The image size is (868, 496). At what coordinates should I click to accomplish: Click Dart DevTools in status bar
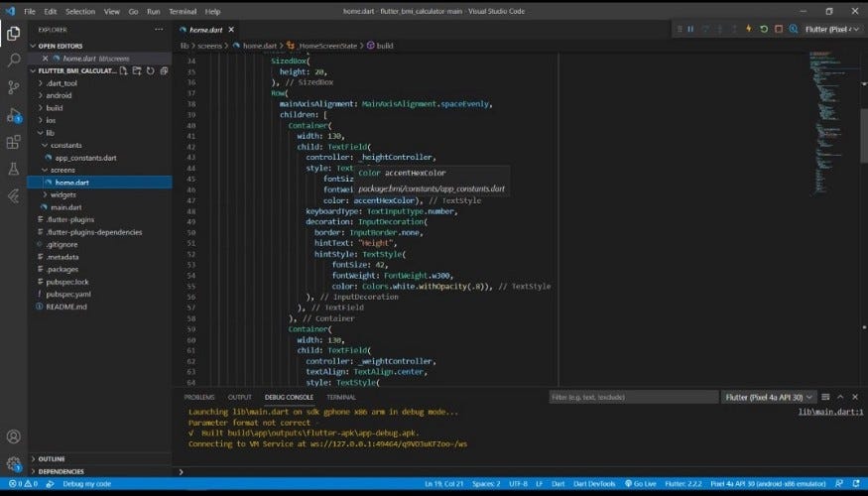pyautogui.click(x=594, y=484)
